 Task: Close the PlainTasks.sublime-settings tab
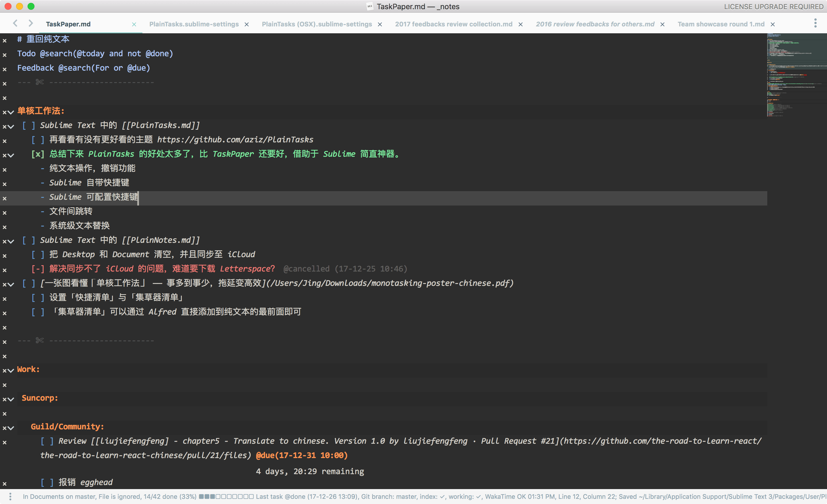pos(247,24)
